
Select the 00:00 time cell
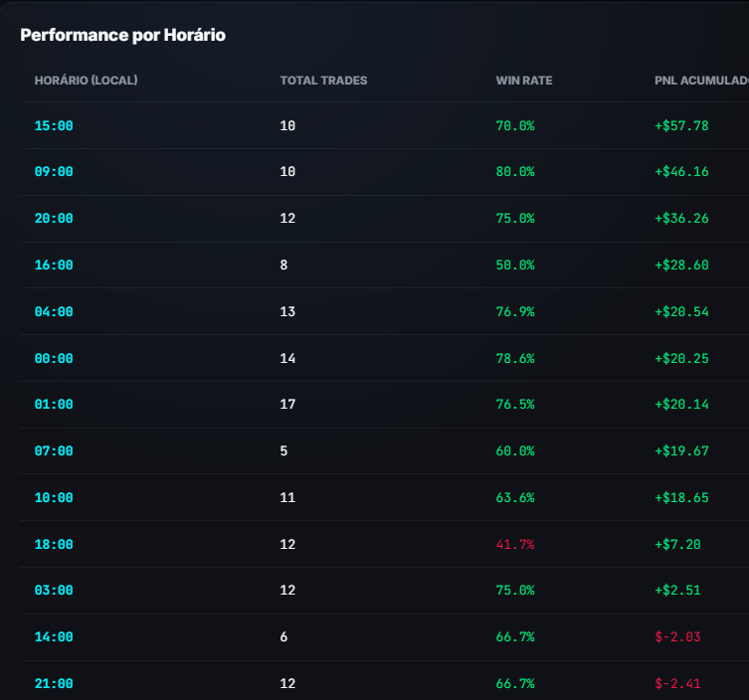[54, 359]
